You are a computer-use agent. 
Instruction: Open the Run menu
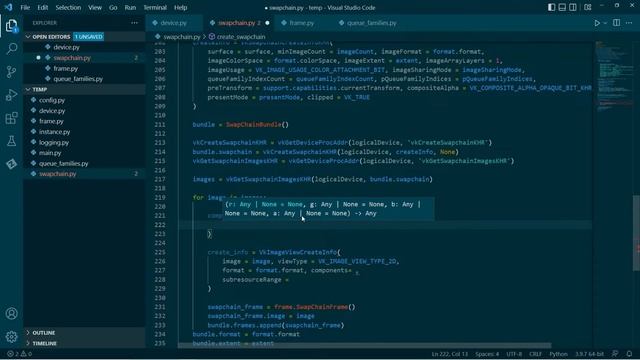130,7
